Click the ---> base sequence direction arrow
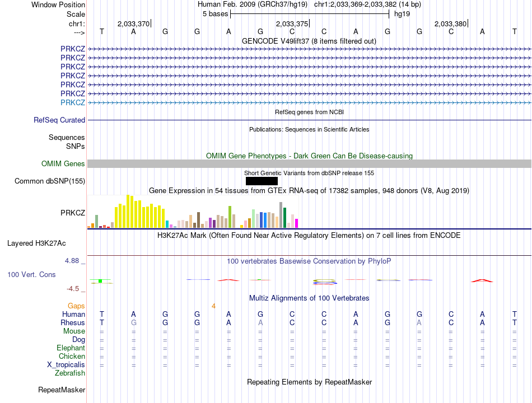The image size is (532, 403). click(x=79, y=32)
